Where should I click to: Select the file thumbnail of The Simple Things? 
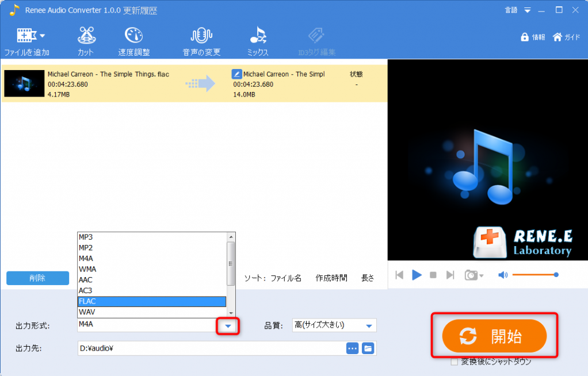(24, 83)
